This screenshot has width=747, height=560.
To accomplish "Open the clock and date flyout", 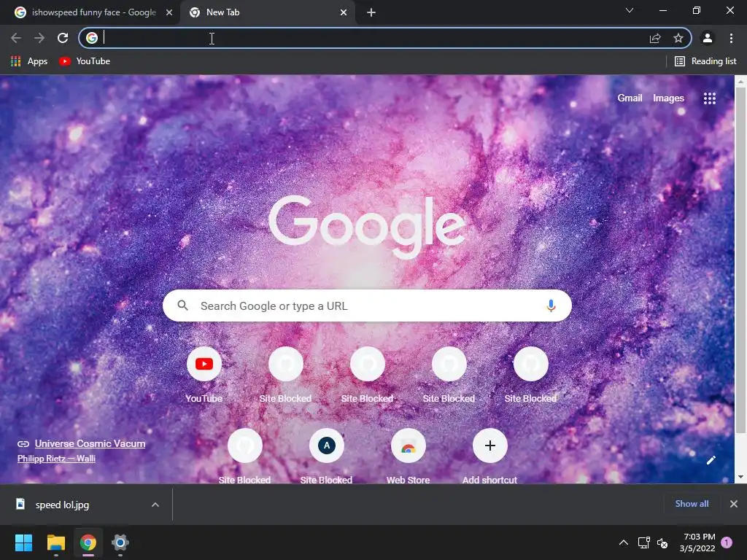I will [x=697, y=542].
